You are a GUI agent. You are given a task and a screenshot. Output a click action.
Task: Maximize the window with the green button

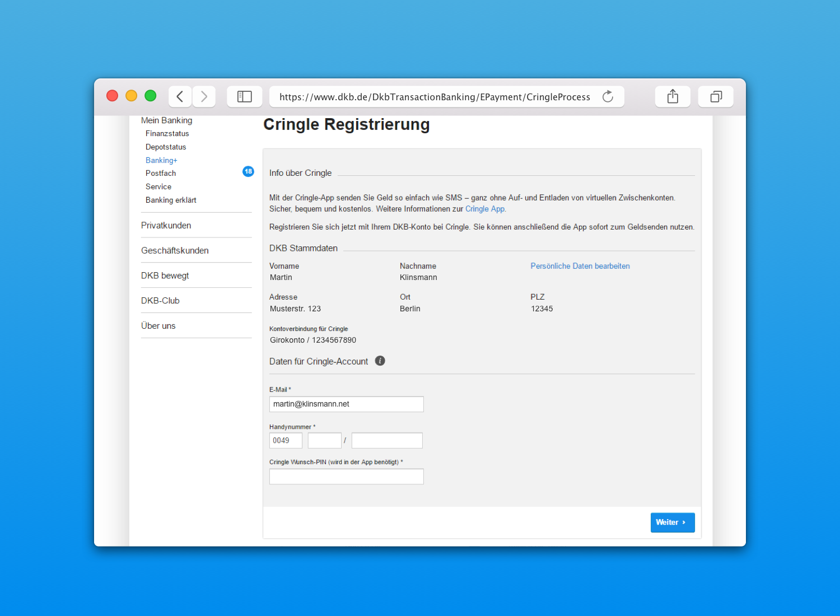[x=151, y=96]
